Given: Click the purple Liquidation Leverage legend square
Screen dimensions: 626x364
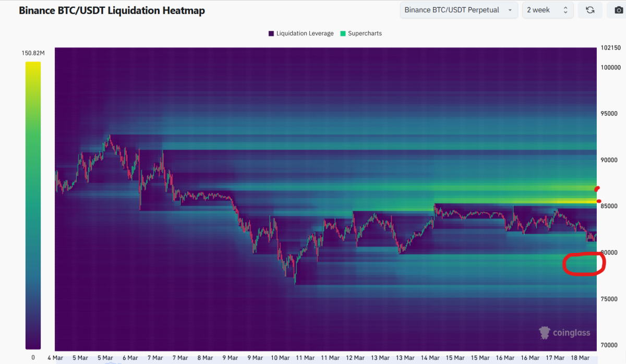Looking at the screenshot, I should click(271, 33).
